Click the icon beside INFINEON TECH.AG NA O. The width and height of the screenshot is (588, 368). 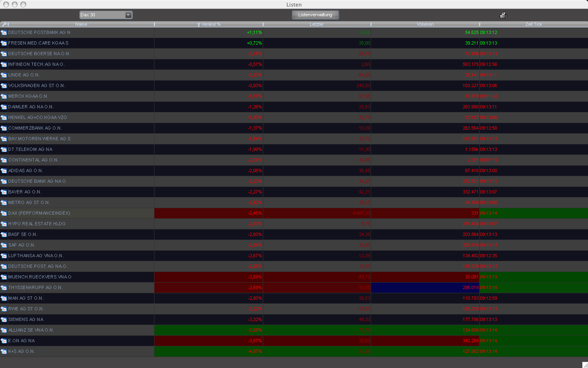pyautogui.click(x=4, y=64)
